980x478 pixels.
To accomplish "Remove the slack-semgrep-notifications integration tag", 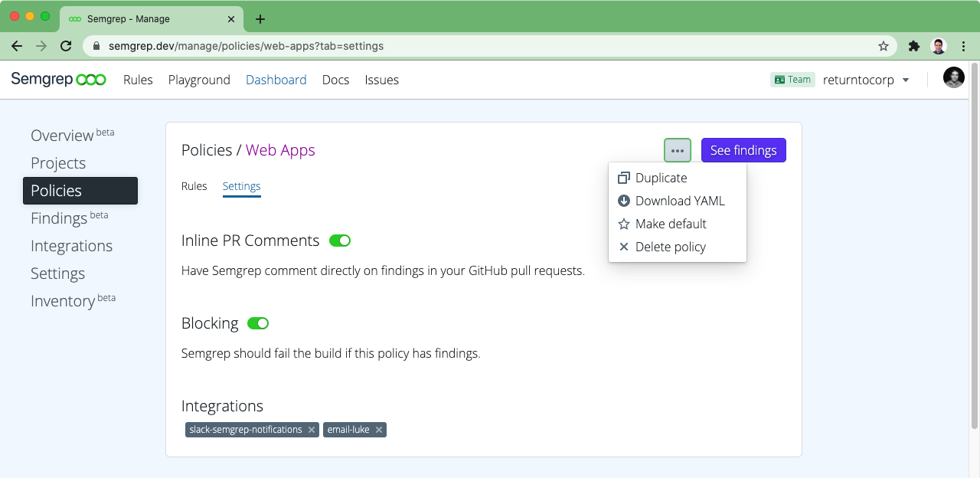I will 312,430.
